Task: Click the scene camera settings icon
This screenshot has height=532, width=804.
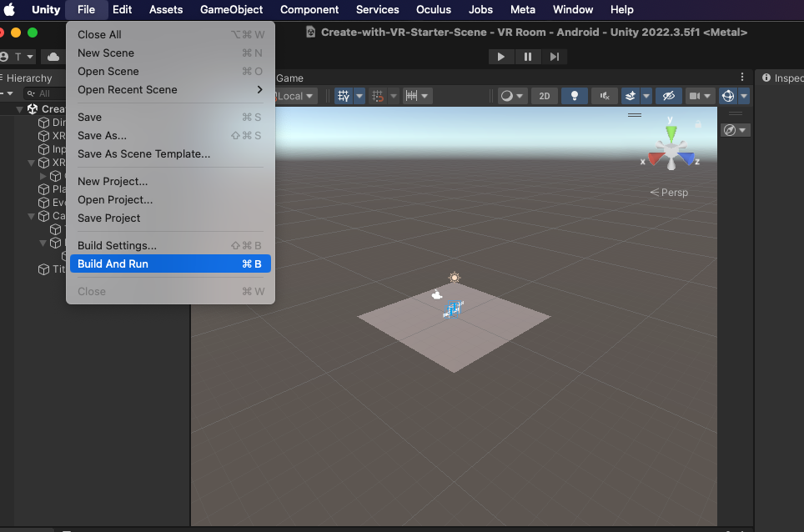Action: pos(694,96)
